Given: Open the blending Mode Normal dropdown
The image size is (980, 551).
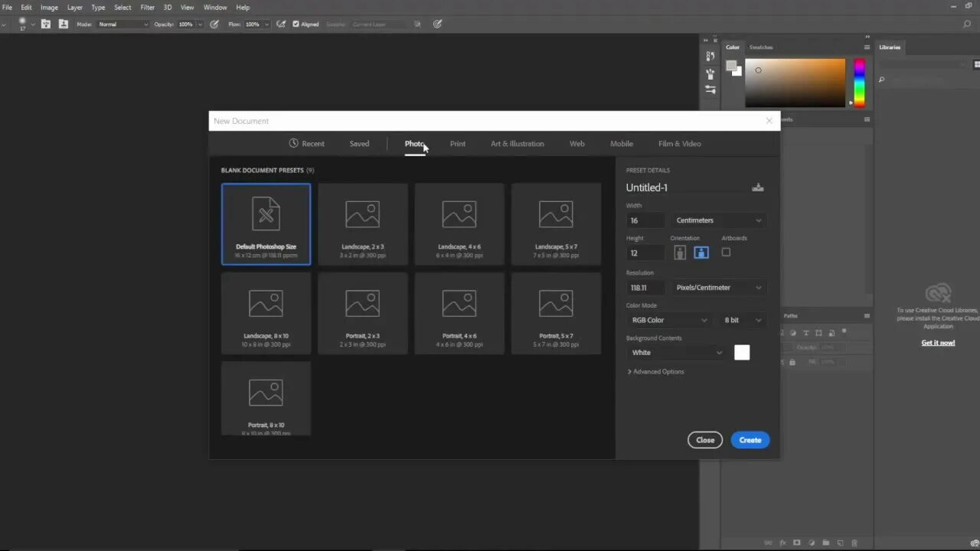Looking at the screenshot, I should 123,24.
